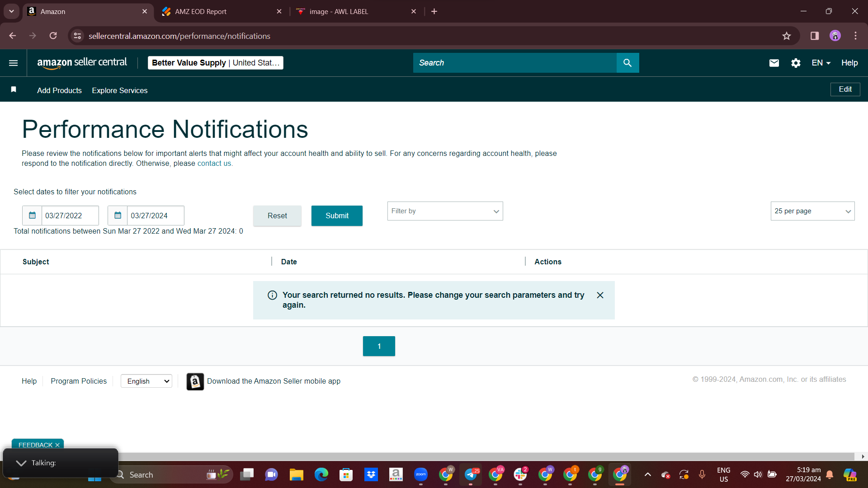This screenshot has width=868, height=488.
Task: Show hidden system tray icons
Action: tap(647, 474)
